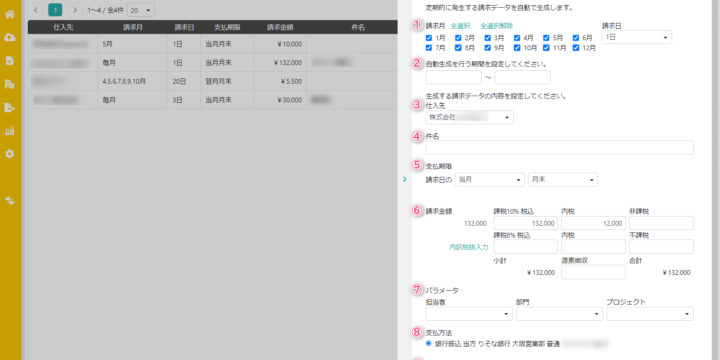Go to next page arrow
Screen dimensions: 720x360
pyautogui.click(x=75, y=9)
